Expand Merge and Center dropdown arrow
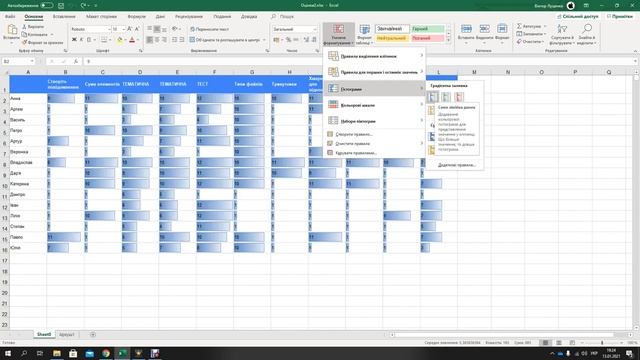Viewport: 640px width, 360px height. click(x=264, y=40)
